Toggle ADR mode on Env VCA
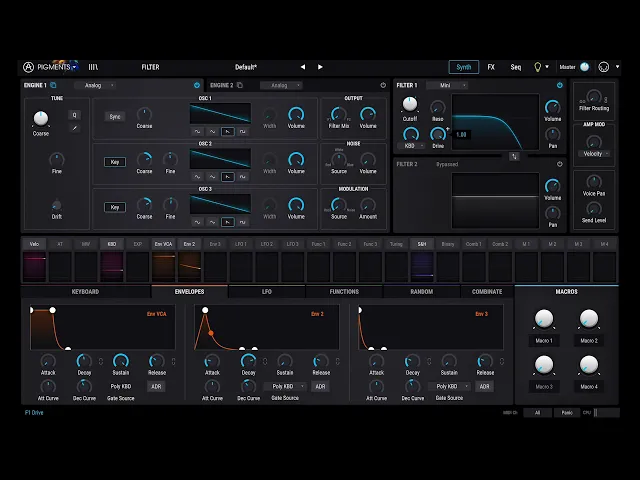Viewport: 640px width, 480px height. [156, 387]
